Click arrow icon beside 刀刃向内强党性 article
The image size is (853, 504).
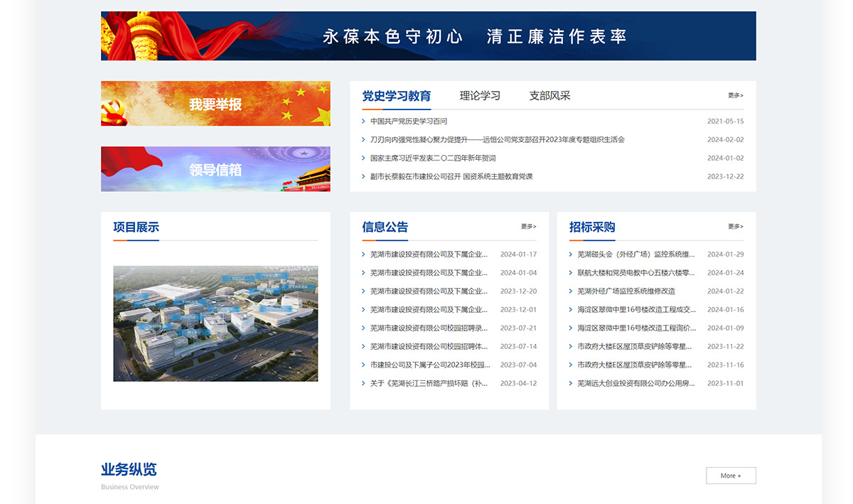click(364, 140)
